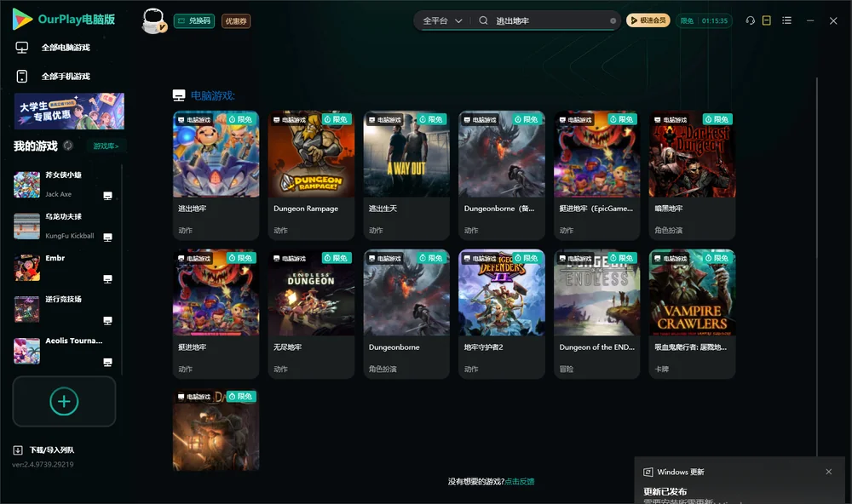Click the search magnifier icon

tap(483, 20)
